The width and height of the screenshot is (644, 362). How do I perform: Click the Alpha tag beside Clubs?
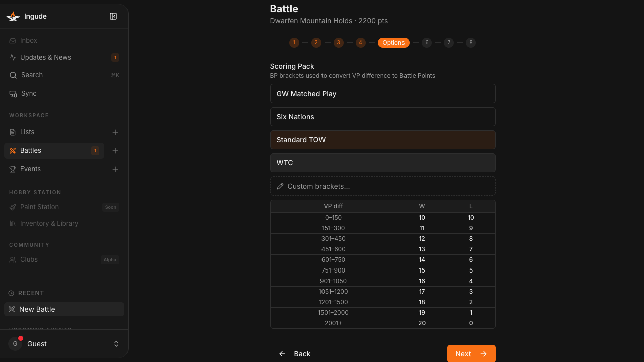pos(110,260)
